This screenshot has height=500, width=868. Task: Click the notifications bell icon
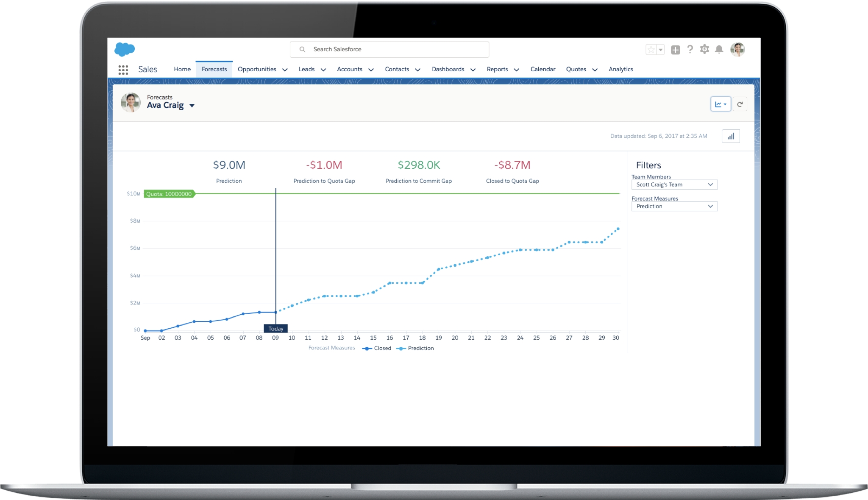click(x=719, y=49)
